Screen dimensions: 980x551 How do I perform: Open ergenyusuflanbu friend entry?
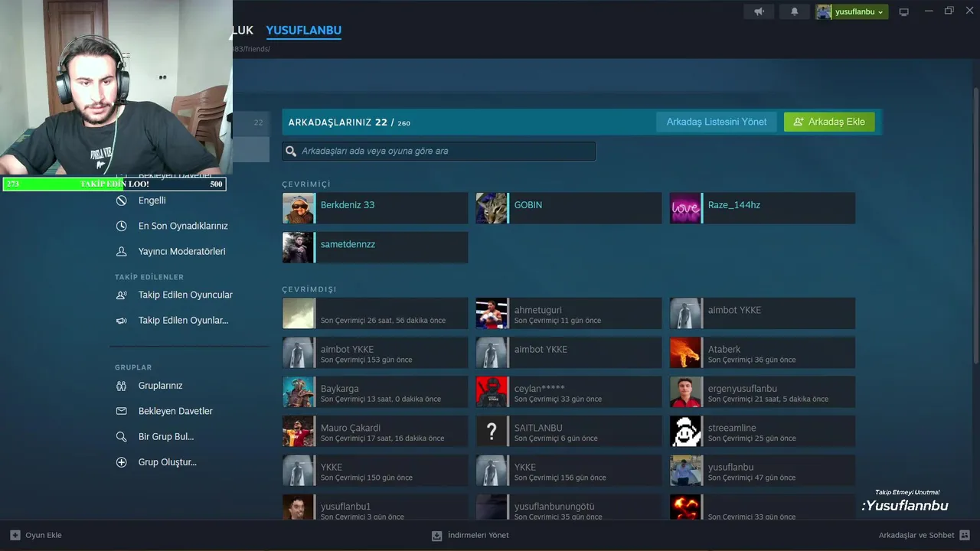coord(763,392)
